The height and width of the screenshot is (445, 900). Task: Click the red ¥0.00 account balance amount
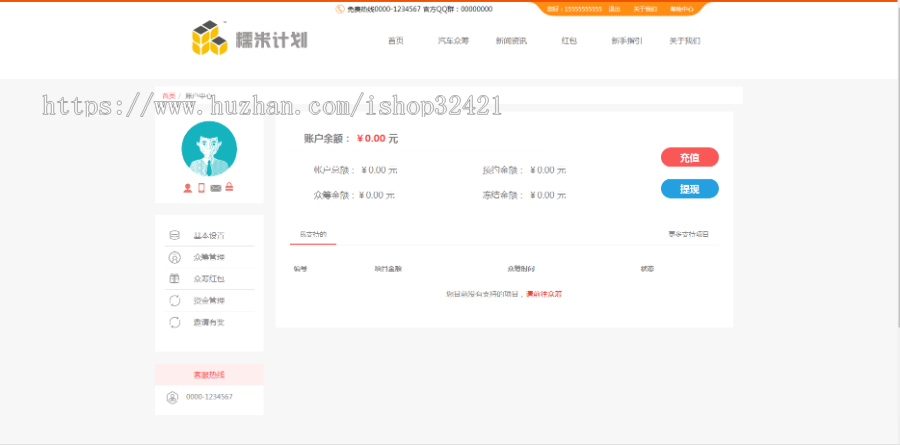371,138
